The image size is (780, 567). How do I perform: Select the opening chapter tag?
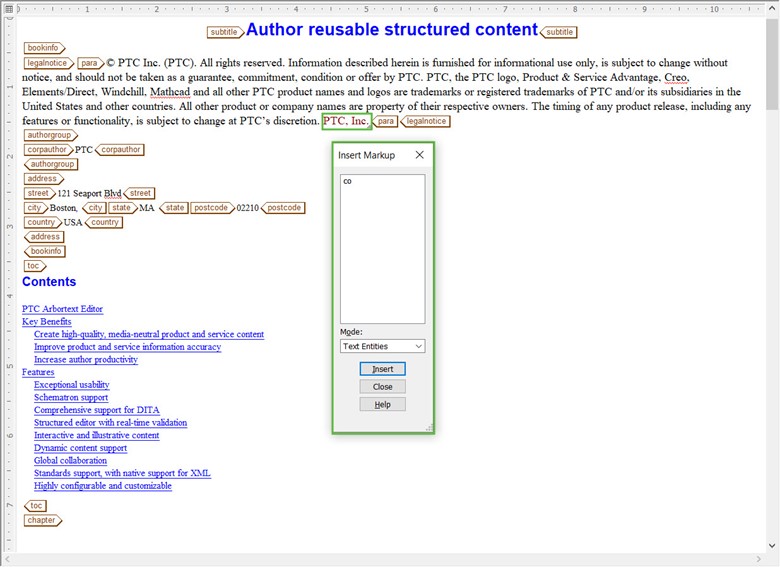(x=43, y=520)
